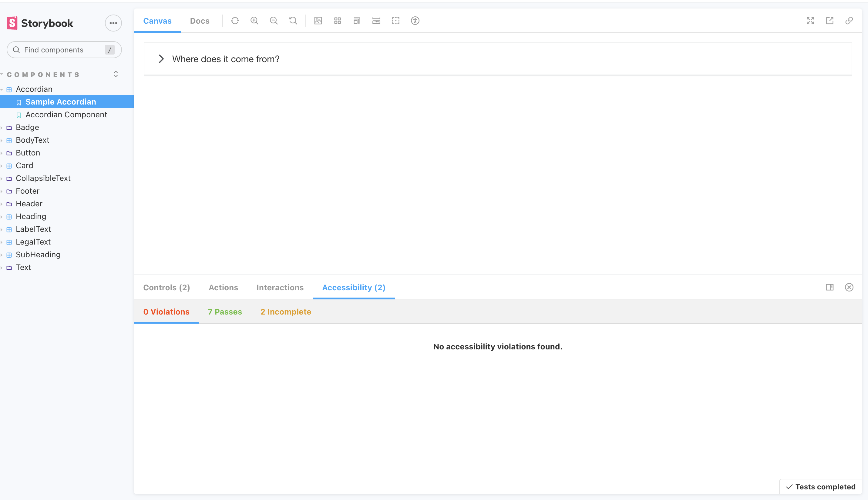The height and width of the screenshot is (500, 868).
Task: Show the 0 Violations results
Action: tap(166, 312)
